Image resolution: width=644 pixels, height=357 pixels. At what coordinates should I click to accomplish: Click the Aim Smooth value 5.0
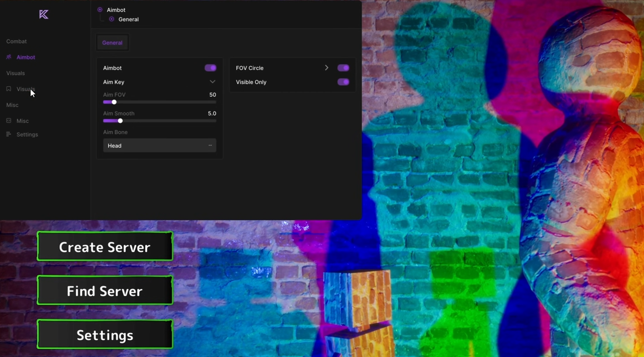(212, 114)
